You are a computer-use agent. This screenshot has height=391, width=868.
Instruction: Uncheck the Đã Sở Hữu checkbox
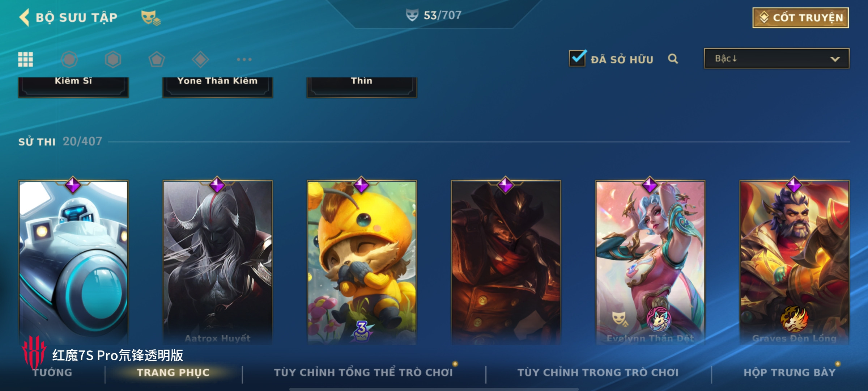pyautogui.click(x=578, y=58)
